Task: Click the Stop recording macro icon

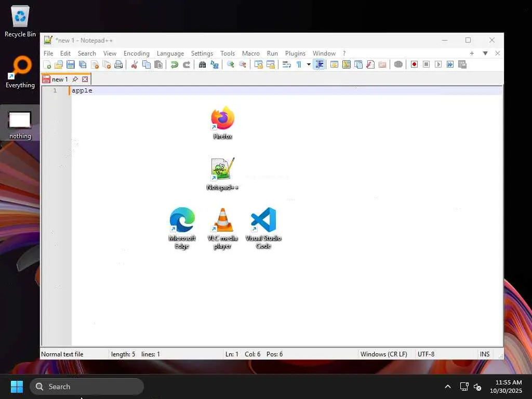Action: 426,64
